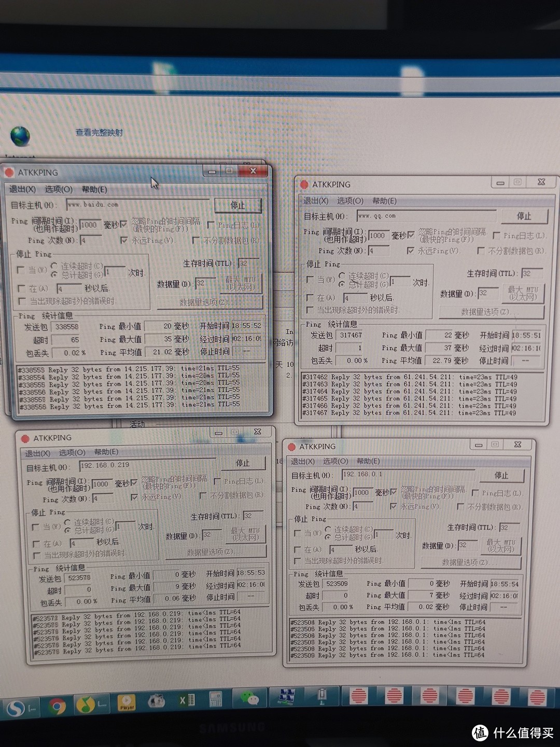Click 最大MTU button in baidu window
560x747 pixels.
[240, 283]
